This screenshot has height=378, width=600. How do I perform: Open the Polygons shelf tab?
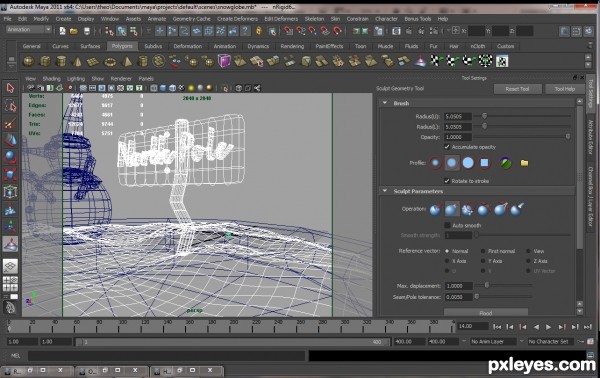(x=122, y=46)
